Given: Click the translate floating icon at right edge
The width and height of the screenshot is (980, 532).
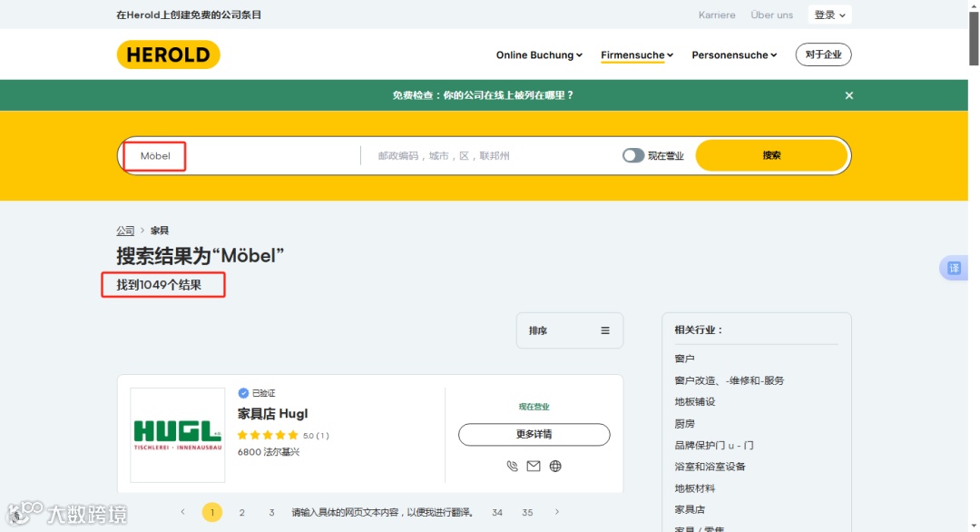Looking at the screenshot, I should pos(954,268).
